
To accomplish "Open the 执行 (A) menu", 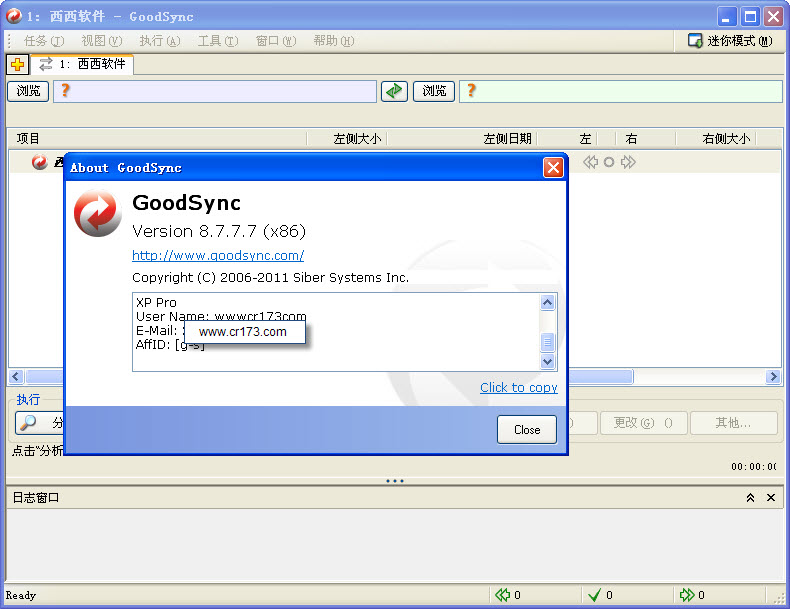I will point(160,41).
